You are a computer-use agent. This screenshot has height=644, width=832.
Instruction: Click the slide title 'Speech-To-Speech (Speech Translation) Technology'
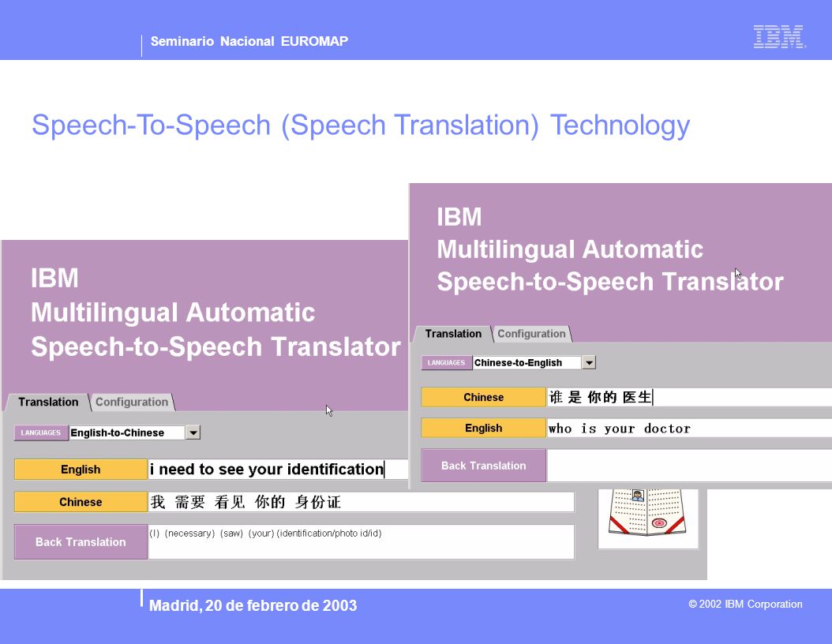pyautogui.click(x=361, y=125)
